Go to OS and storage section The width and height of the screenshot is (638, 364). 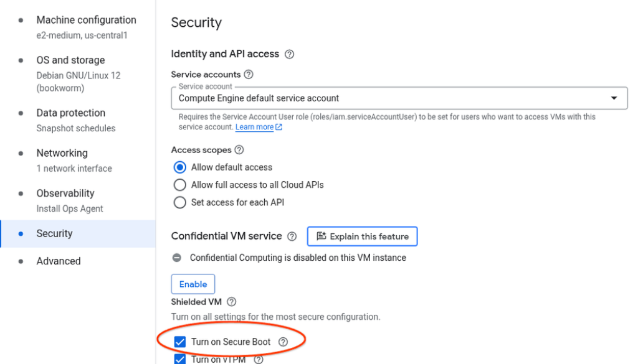point(70,60)
